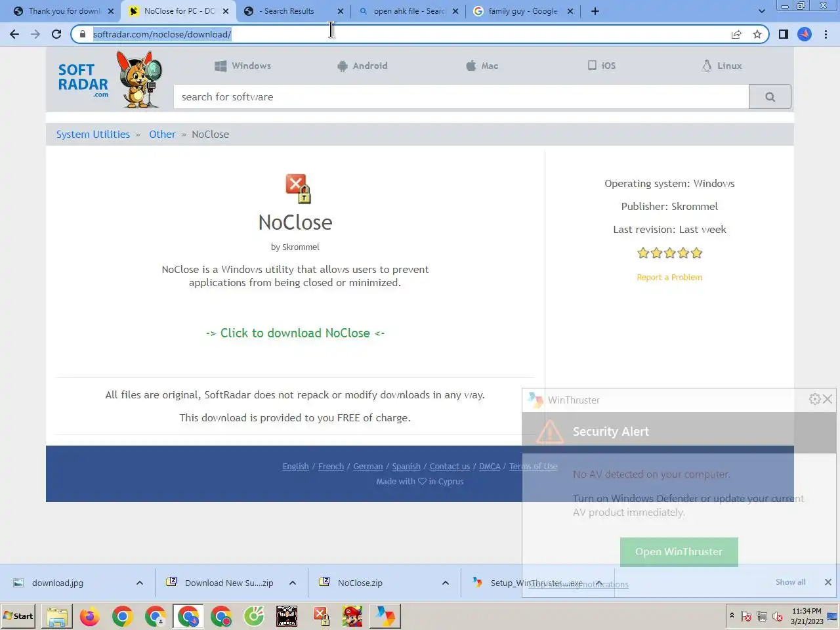
Task: Click the SoftRadar logo
Action: pos(110,80)
